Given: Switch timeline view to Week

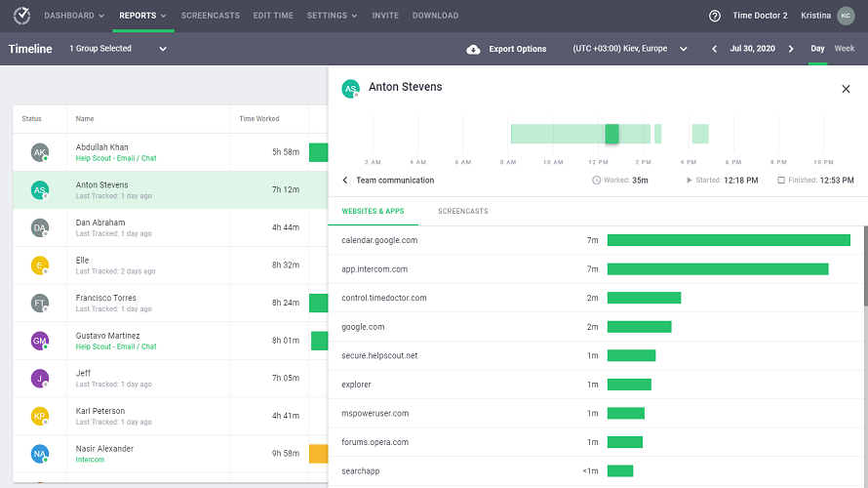Looking at the screenshot, I should coord(844,49).
